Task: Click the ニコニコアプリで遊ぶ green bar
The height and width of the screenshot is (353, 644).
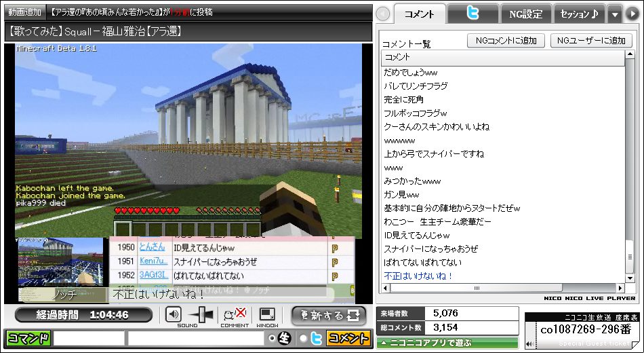Action: pyautogui.click(x=447, y=342)
